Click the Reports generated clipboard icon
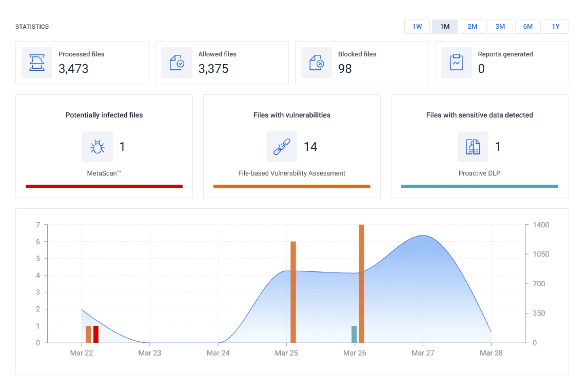The image size is (588, 392). pyautogui.click(x=456, y=62)
